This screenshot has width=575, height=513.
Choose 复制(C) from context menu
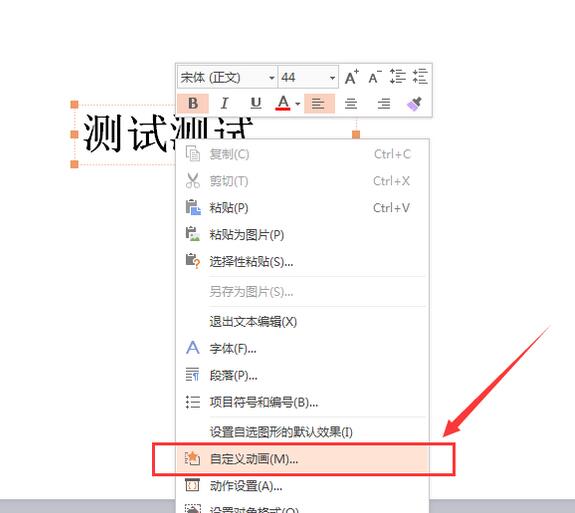tap(303, 154)
